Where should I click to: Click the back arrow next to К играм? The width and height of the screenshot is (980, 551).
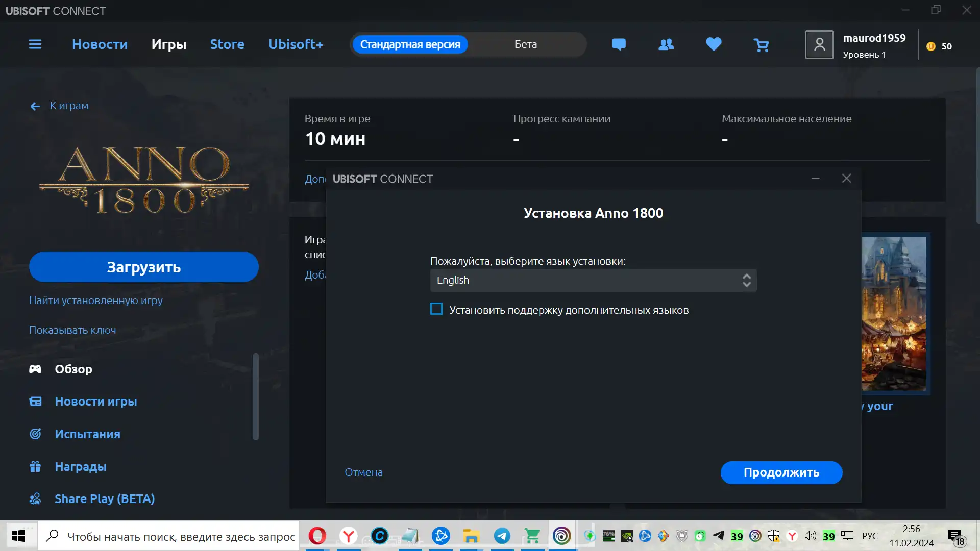[x=35, y=106]
